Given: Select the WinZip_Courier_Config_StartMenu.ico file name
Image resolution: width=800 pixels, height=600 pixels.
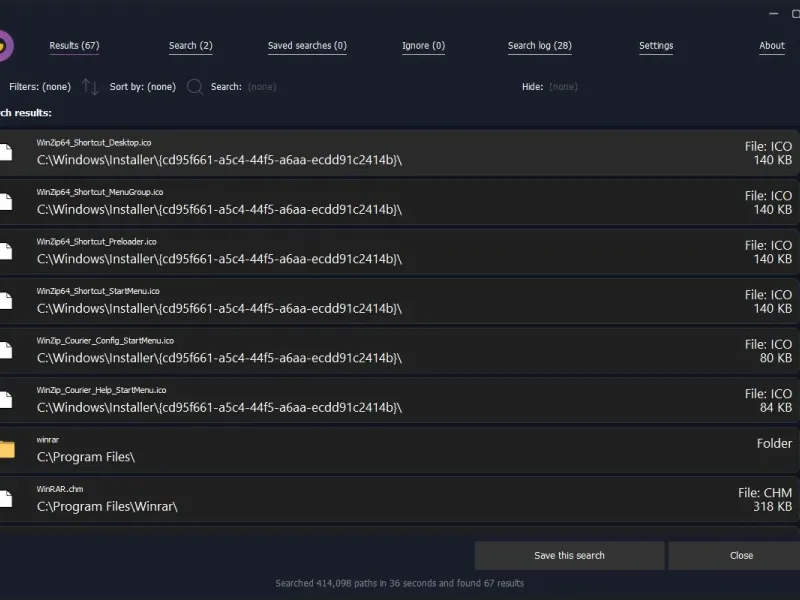Looking at the screenshot, I should 105,341.
